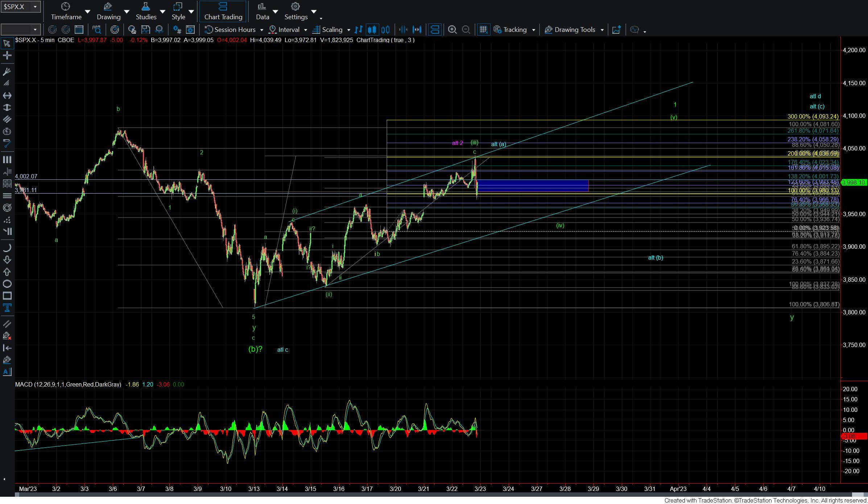
Task: Select the crosshair plus drawing tool
Action: click(7, 55)
